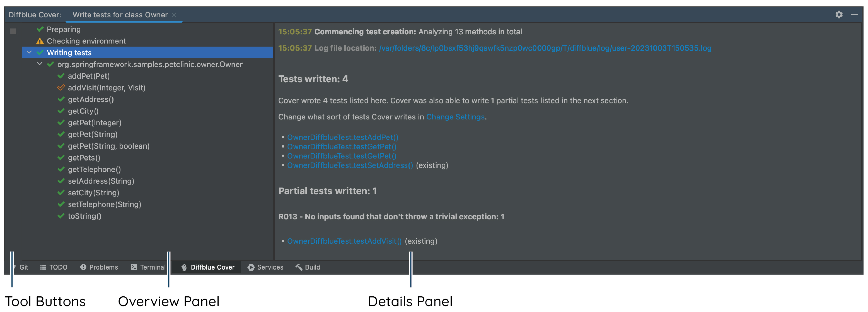
Task: Open the log file location link
Action: tap(545, 48)
